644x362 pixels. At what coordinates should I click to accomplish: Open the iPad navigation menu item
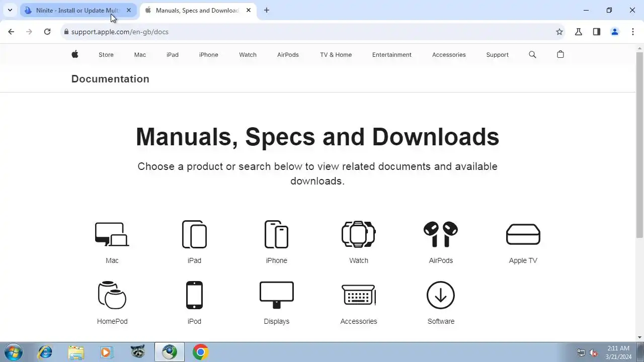(173, 55)
